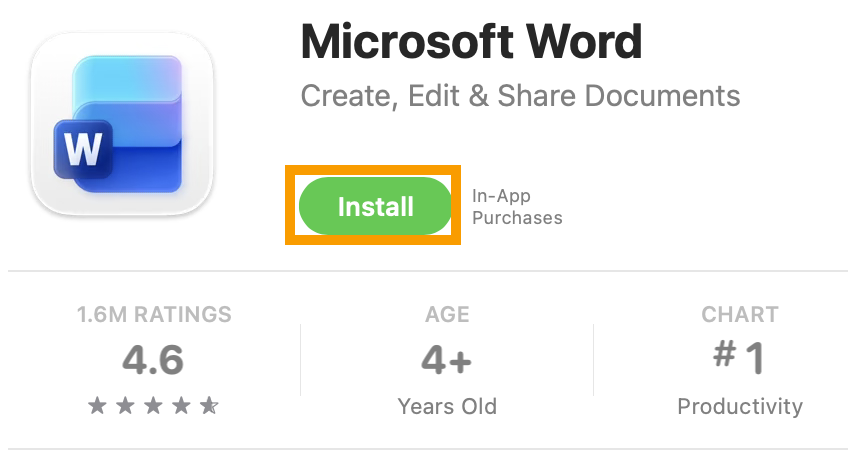Open the Productivity category link

pyautogui.click(x=740, y=407)
